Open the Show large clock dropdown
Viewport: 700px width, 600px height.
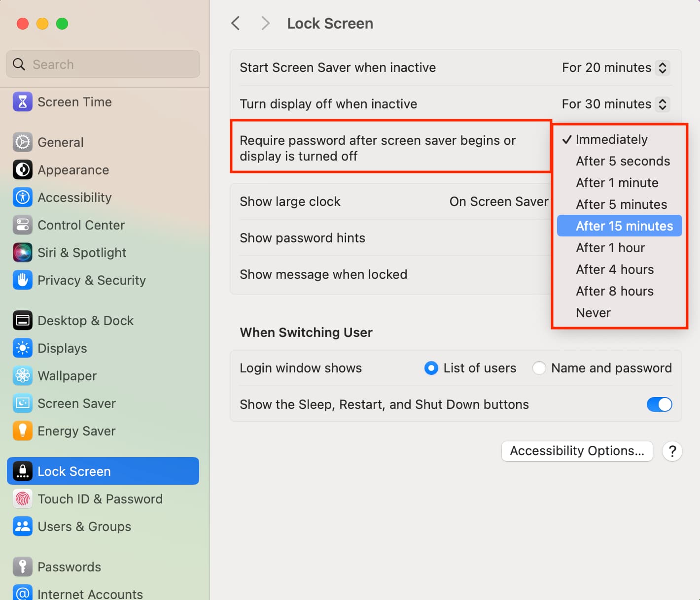[x=498, y=201]
